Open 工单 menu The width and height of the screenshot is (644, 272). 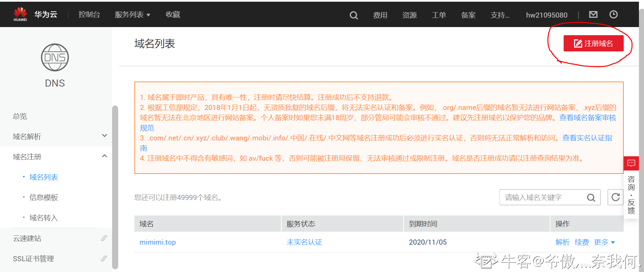(439, 15)
